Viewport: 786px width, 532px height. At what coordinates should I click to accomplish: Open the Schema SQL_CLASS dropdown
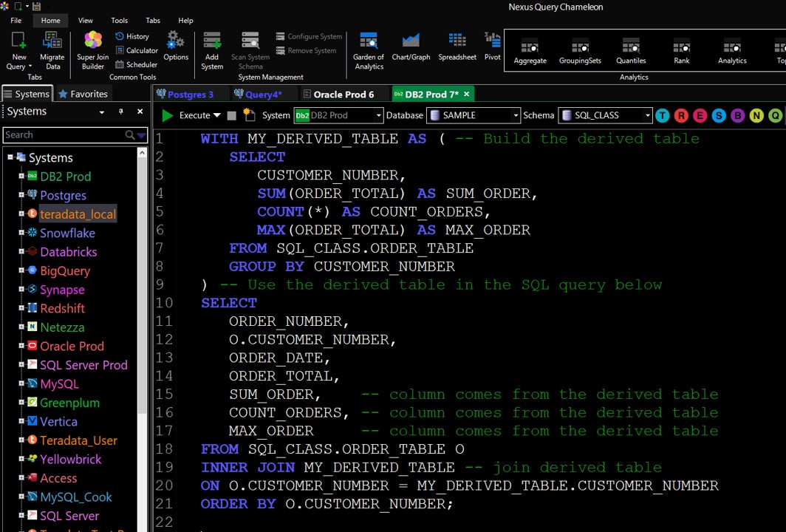[x=647, y=115]
